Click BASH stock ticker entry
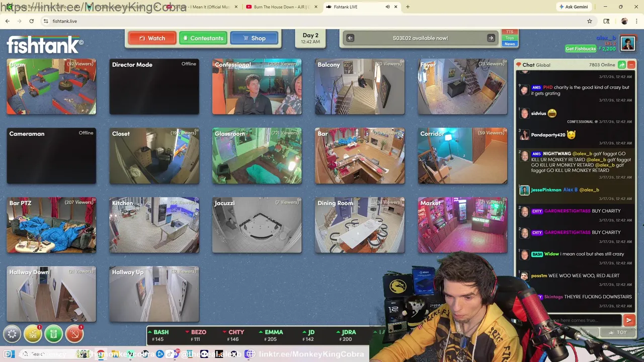The width and height of the screenshot is (644, 362). (158, 335)
